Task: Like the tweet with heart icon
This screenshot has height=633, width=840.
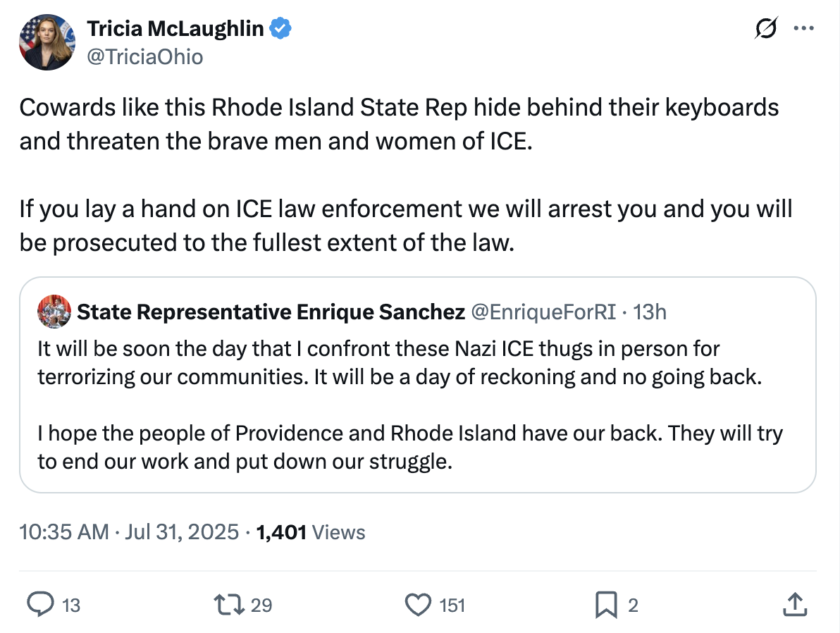Action: pyautogui.click(x=419, y=605)
